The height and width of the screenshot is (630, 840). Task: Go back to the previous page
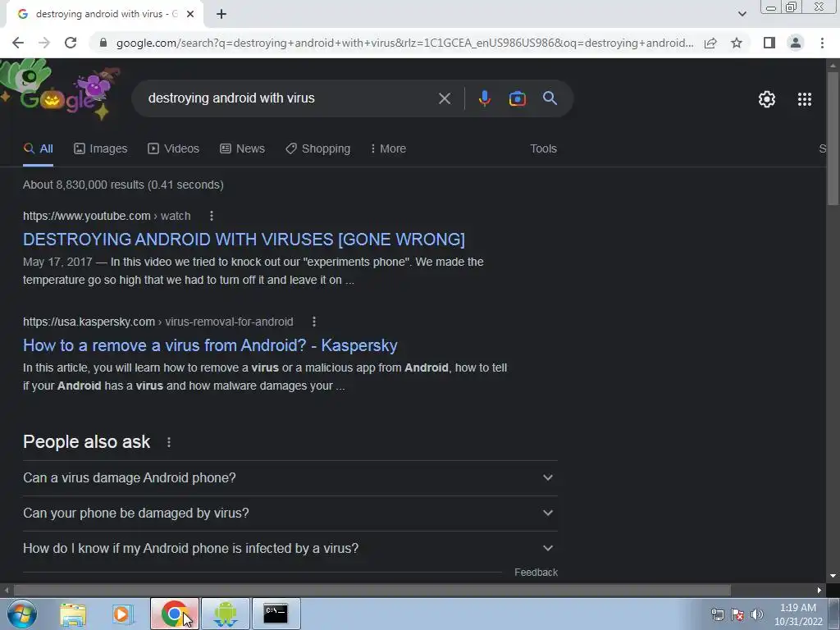(18, 43)
